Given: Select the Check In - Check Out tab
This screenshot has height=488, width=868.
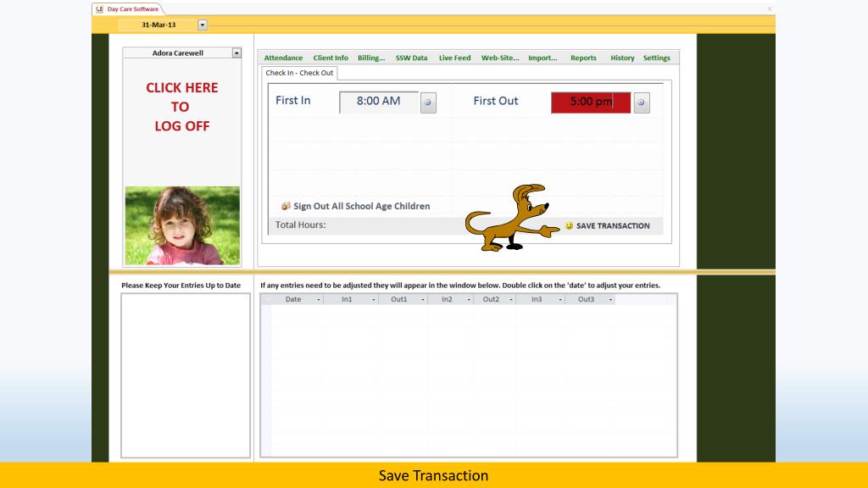Looking at the screenshot, I should tap(299, 73).
